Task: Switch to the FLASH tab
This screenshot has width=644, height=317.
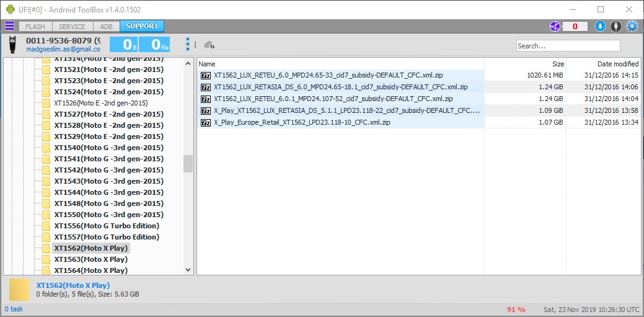Action: (35, 26)
